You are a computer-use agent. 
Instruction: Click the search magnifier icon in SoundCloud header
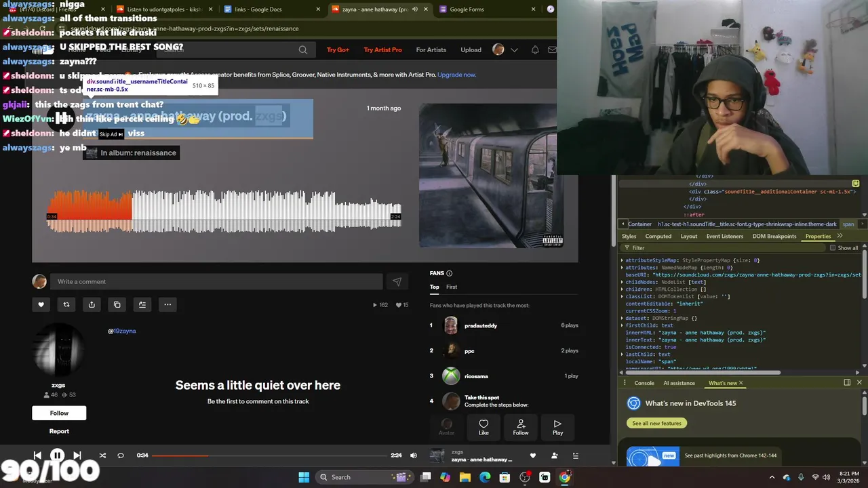click(303, 49)
